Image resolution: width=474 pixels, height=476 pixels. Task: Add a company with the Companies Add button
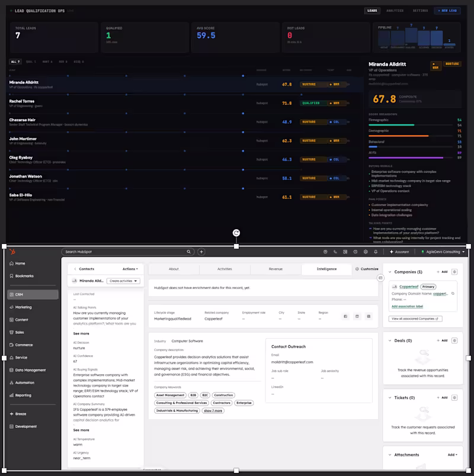(442, 272)
